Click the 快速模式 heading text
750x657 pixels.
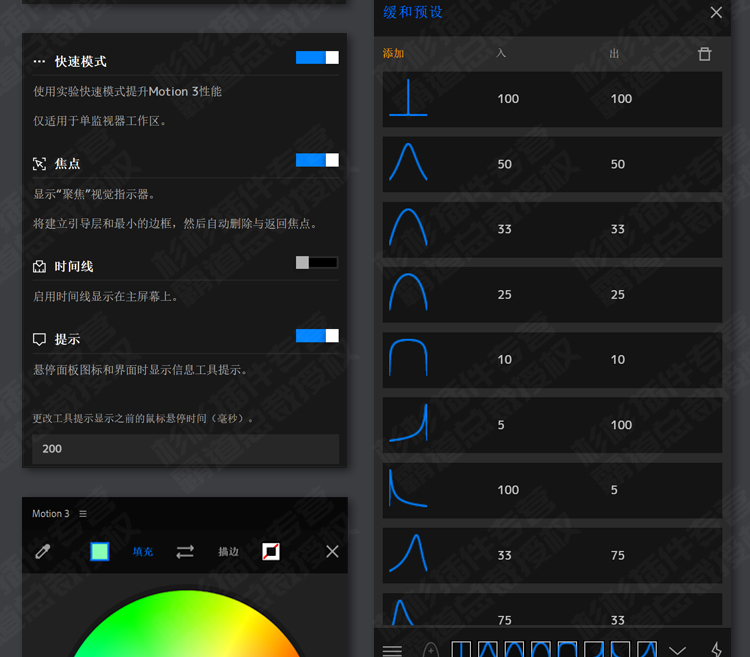pos(80,61)
